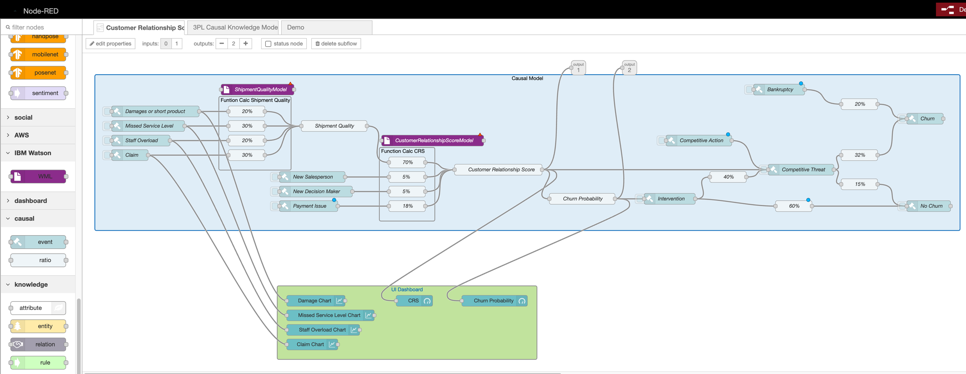Viewport: 966px width, 374px height.
Task: Click the Payment Issue event node
Action: click(308, 206)
